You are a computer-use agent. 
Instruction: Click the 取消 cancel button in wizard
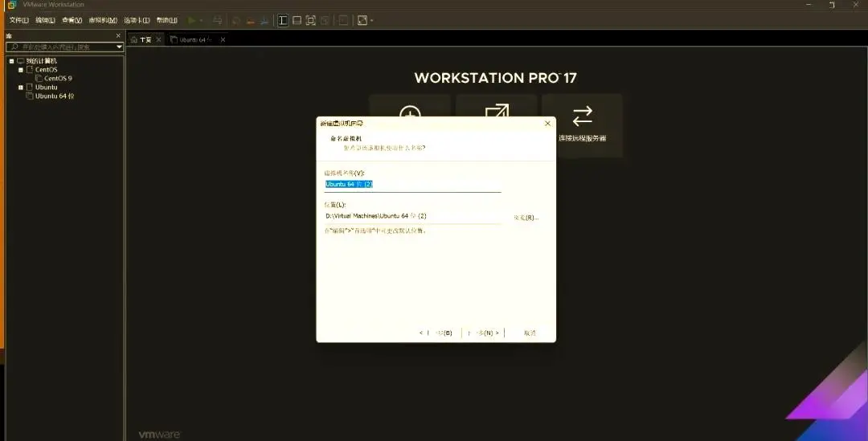coord(530,333)
